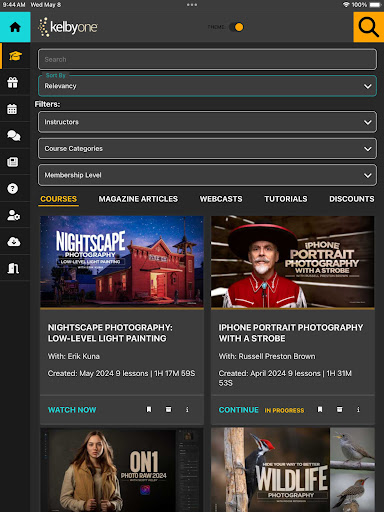Screen dimensions: 384x512
Task: Click Continue on iPhone Portrait course
Action: (239, 410)
